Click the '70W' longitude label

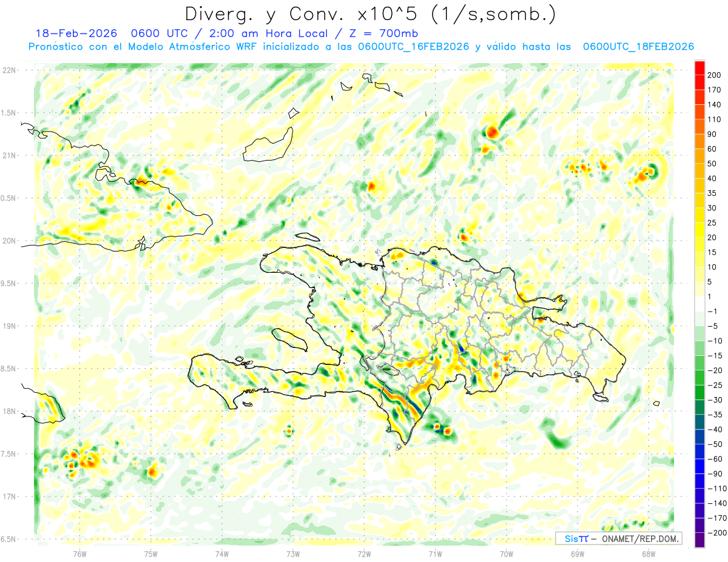(x=507, y=554)
